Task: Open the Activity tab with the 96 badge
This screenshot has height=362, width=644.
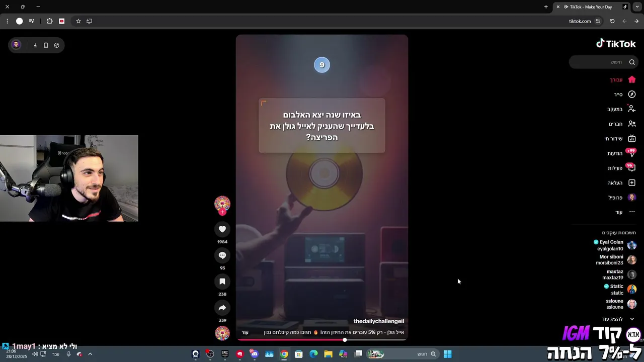Action: (622, 168)
